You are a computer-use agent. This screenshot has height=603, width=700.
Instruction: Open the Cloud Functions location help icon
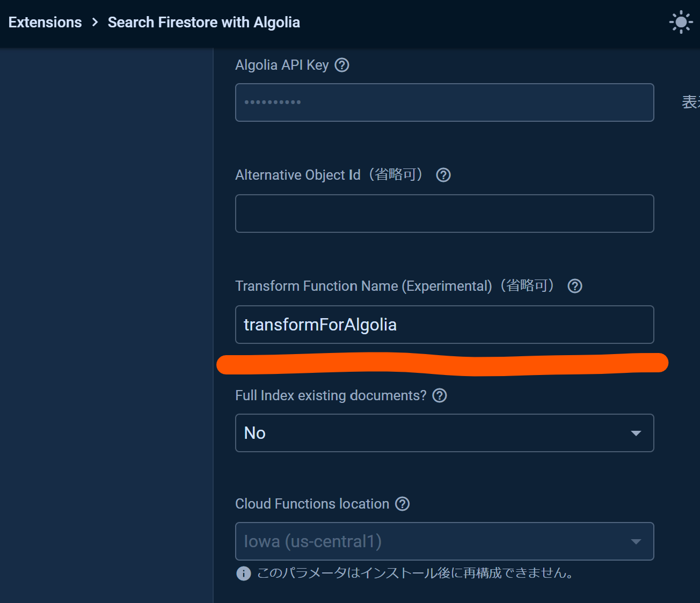402,504
